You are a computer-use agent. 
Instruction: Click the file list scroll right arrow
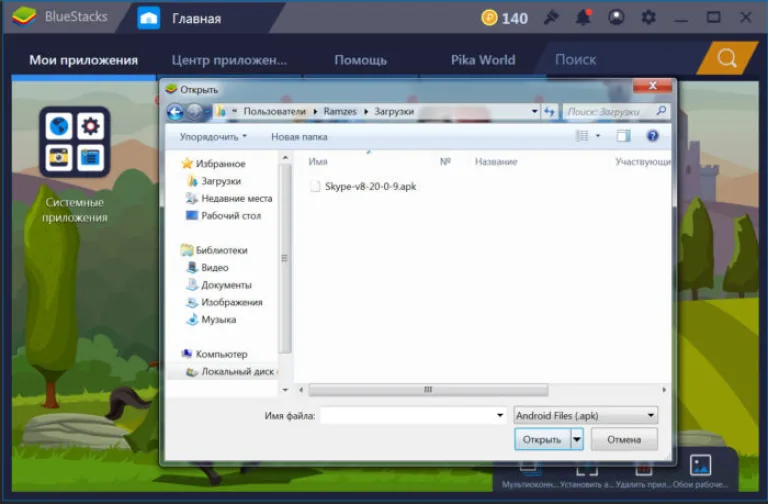664,390
